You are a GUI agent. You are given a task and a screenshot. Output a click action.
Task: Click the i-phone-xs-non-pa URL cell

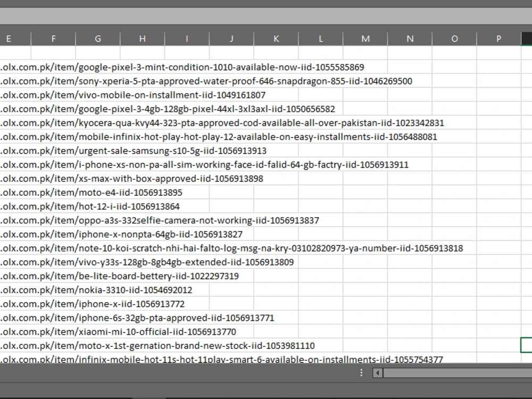point(205,164)
